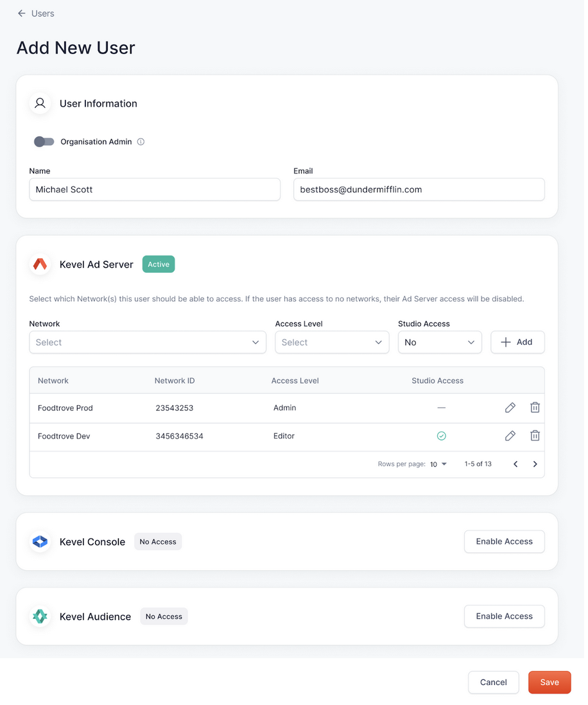Click the Active status badge

pos(159,265)
